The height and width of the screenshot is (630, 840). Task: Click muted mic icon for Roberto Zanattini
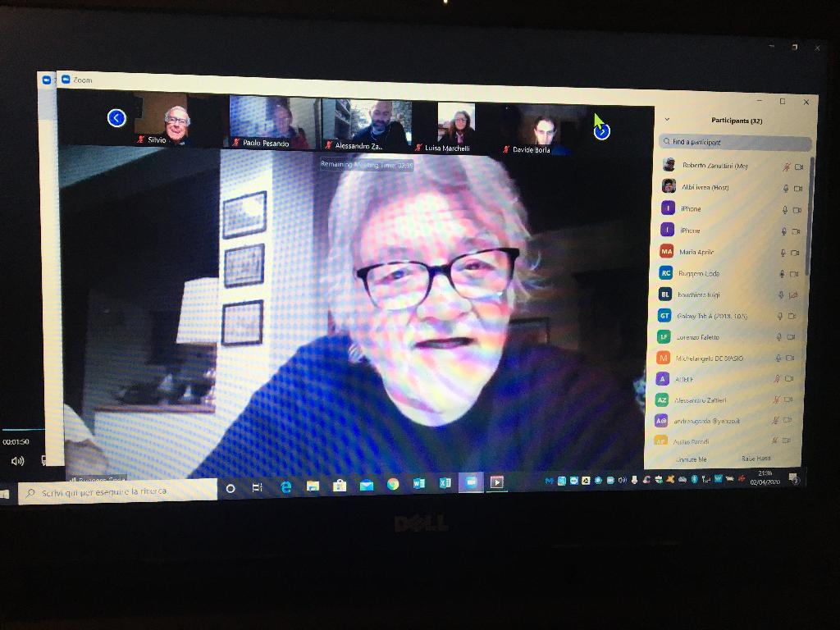click(x=787, y=167)
